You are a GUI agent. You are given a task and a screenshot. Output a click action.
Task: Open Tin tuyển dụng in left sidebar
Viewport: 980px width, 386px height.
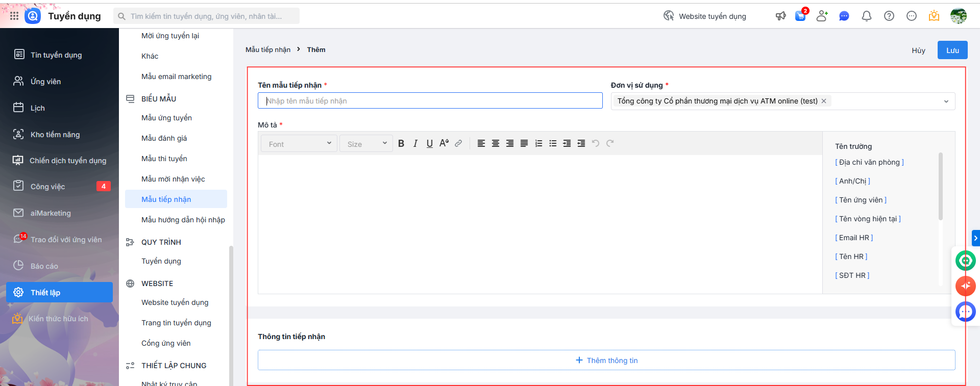point(59,55)
